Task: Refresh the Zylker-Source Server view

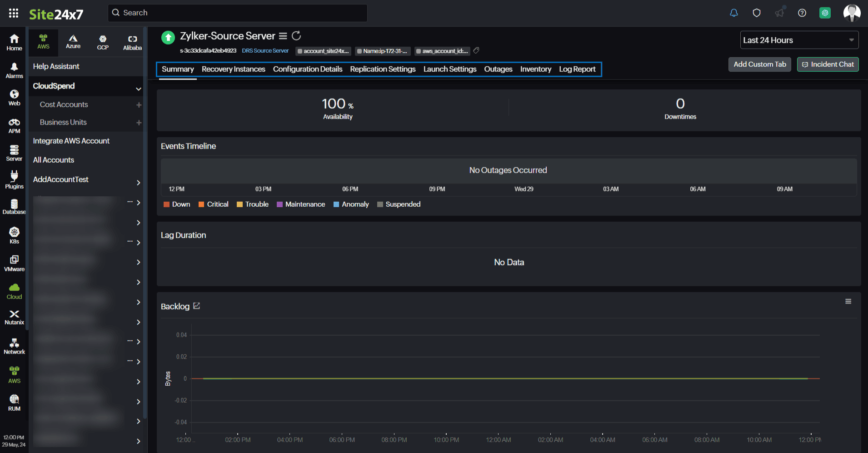Action: 296,35
